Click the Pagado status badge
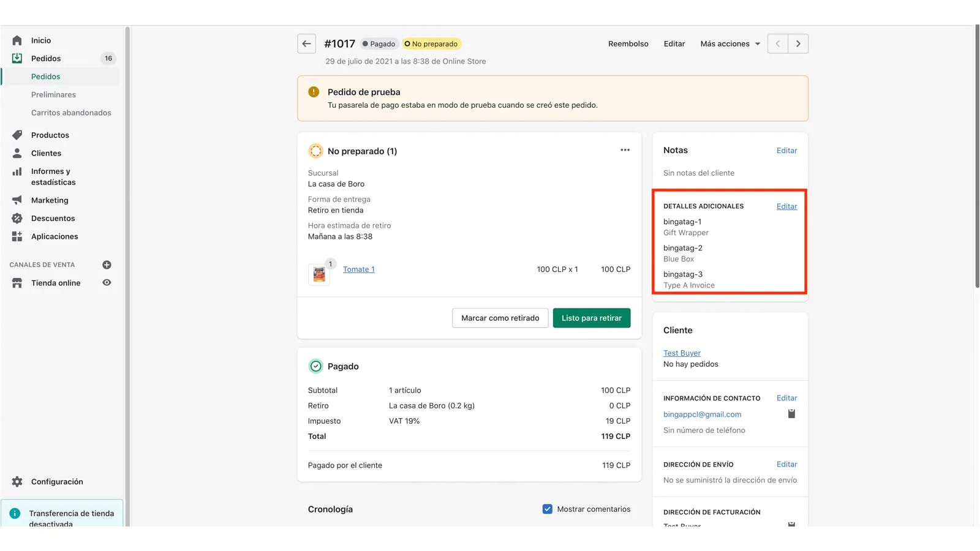 click(379, 43)
